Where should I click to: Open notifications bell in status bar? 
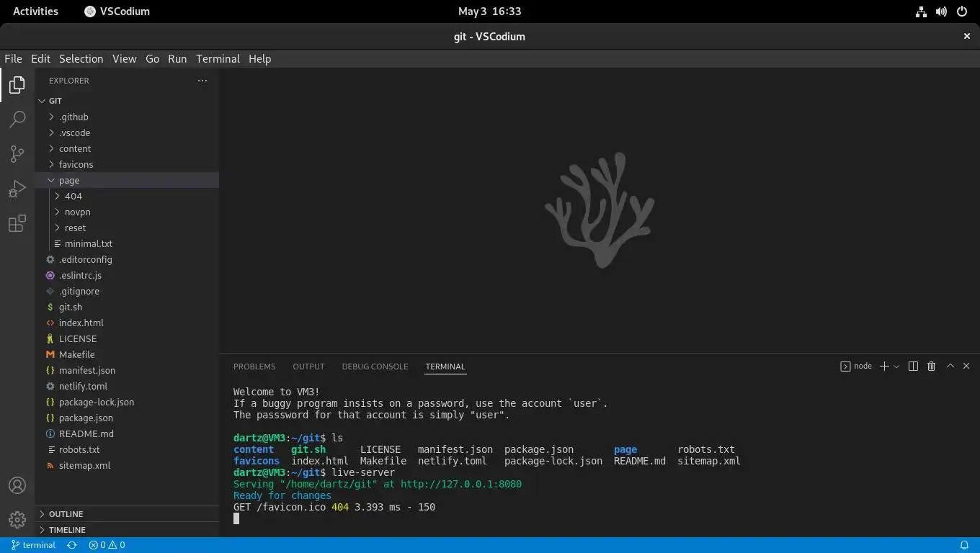[964, 545]
